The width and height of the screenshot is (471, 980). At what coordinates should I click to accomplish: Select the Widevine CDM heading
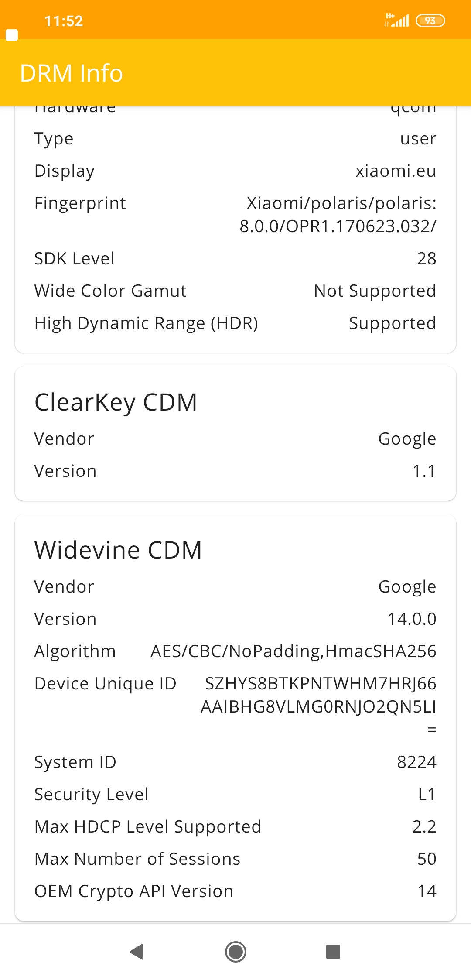click(x=118, y=550)
